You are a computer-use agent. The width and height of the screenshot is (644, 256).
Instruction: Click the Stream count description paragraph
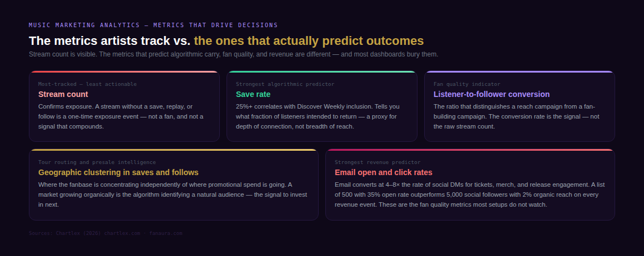[121, 116]
